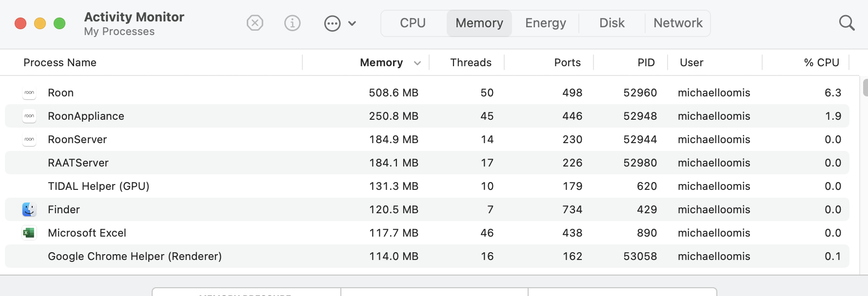Click the process list vertical scrollbar
The image size is (868, 296).
[x=865, y=88]
